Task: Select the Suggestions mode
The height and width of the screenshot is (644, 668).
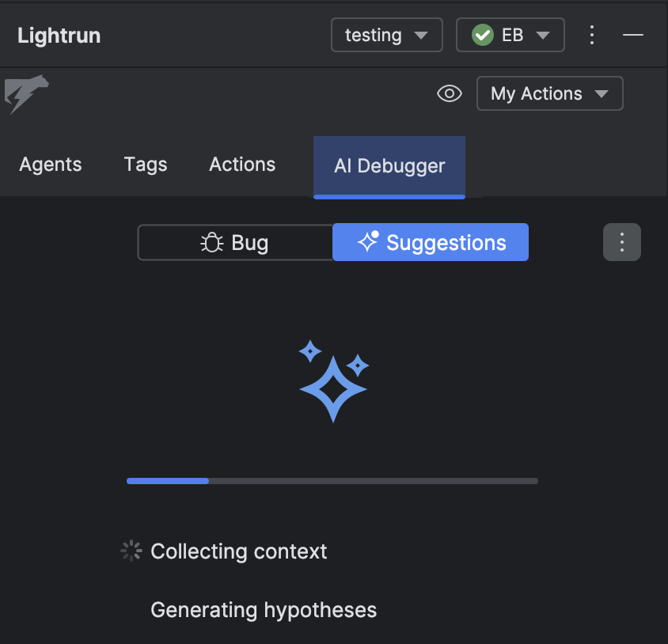Action: (x=431, y=242)
